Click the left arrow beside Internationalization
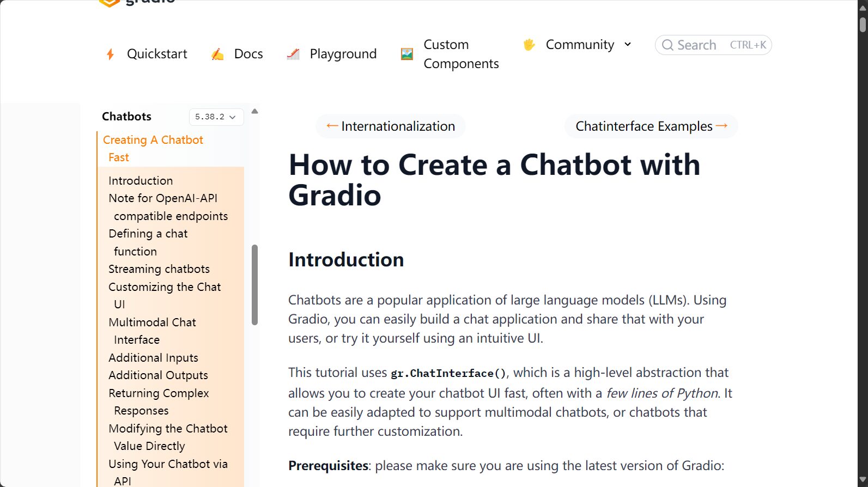 click(332, 126)
